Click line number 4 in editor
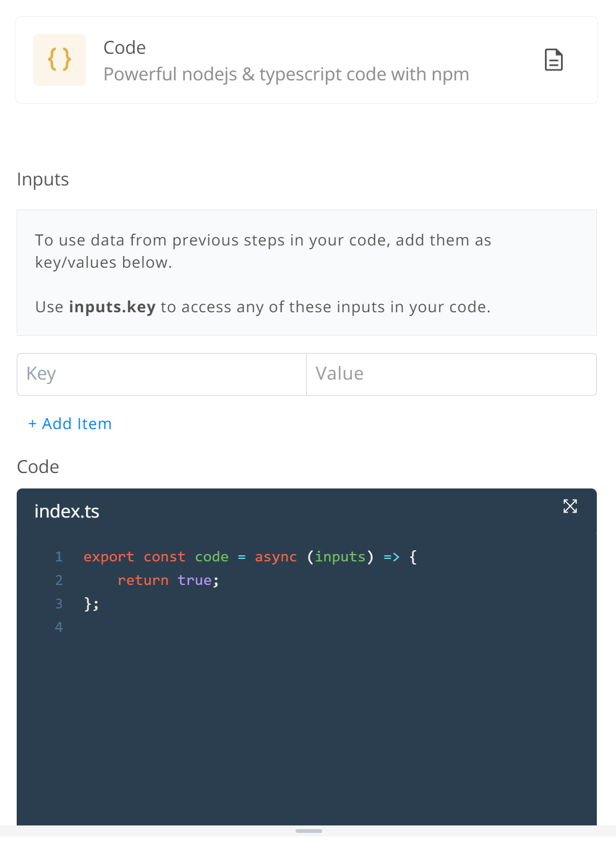This screenshot has height=844, width=616. point(59,627)
